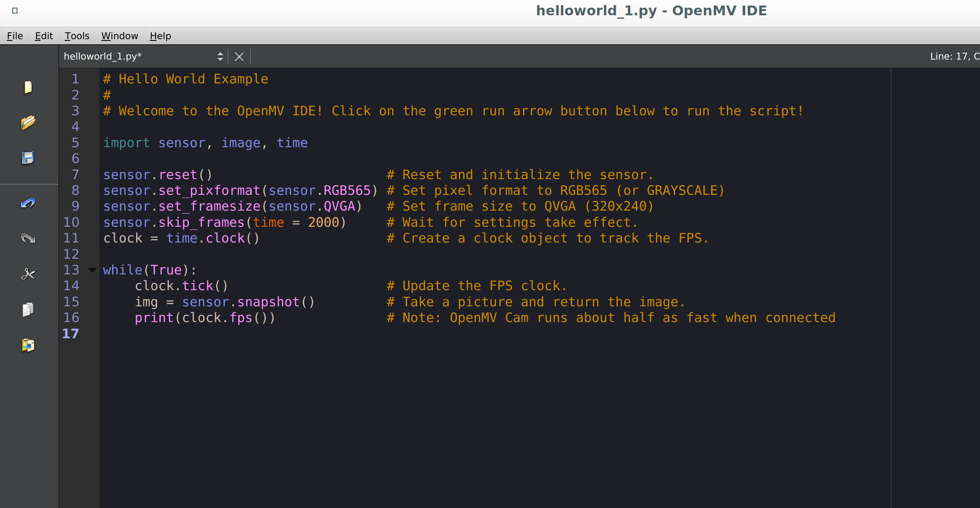Place cursor on the import sensor line
Screen dimensions: 980x508
coord(204,143)
